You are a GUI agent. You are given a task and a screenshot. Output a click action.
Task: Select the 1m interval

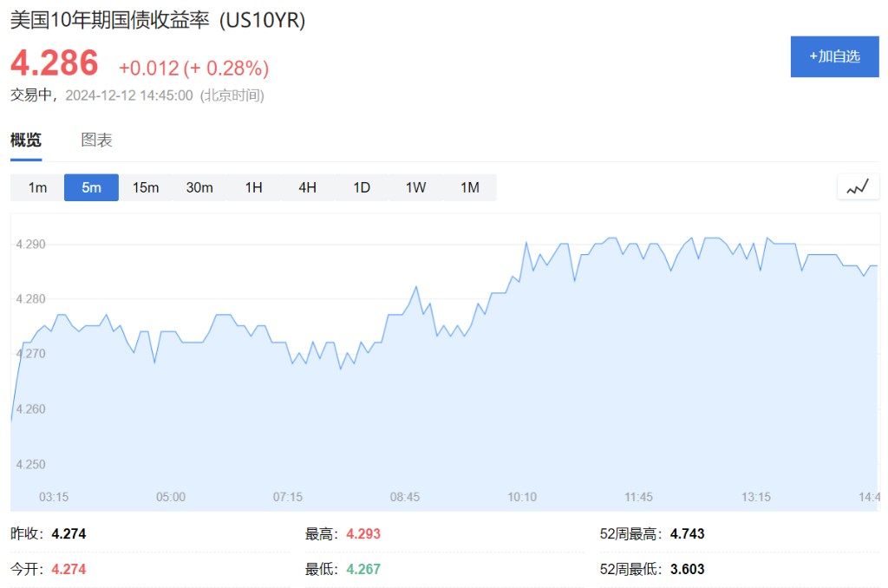37,187
